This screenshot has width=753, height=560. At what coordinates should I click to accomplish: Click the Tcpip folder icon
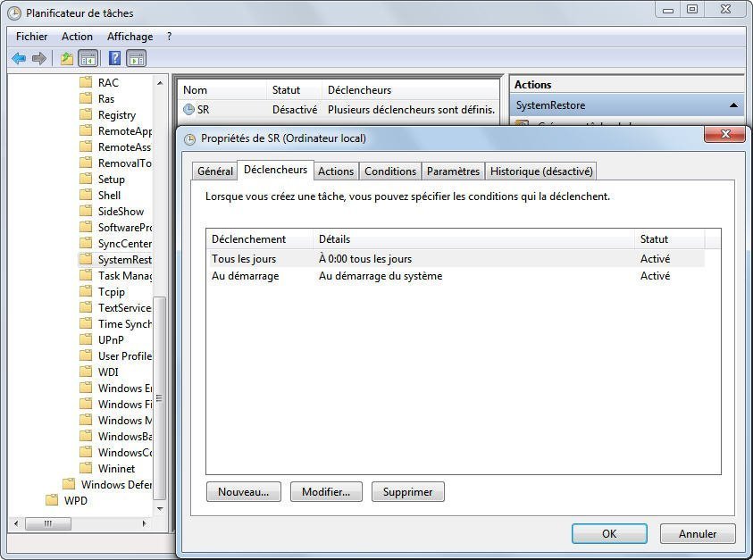86,291
